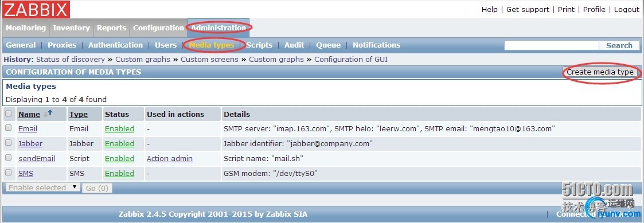Open the Monitoring tab
This screenshot has height=223, width=644.
click(25, 28)
